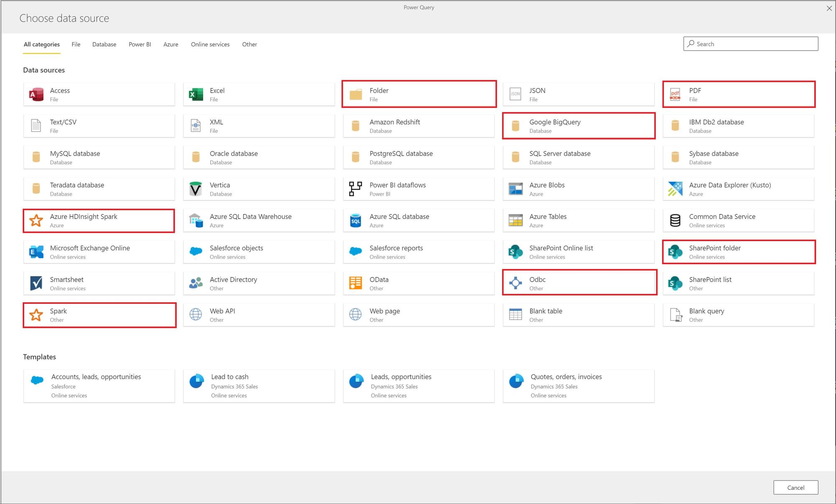The height and width of the screenshot is (504, 836).
Task: Click the OData feed icon
Action: 356,283
